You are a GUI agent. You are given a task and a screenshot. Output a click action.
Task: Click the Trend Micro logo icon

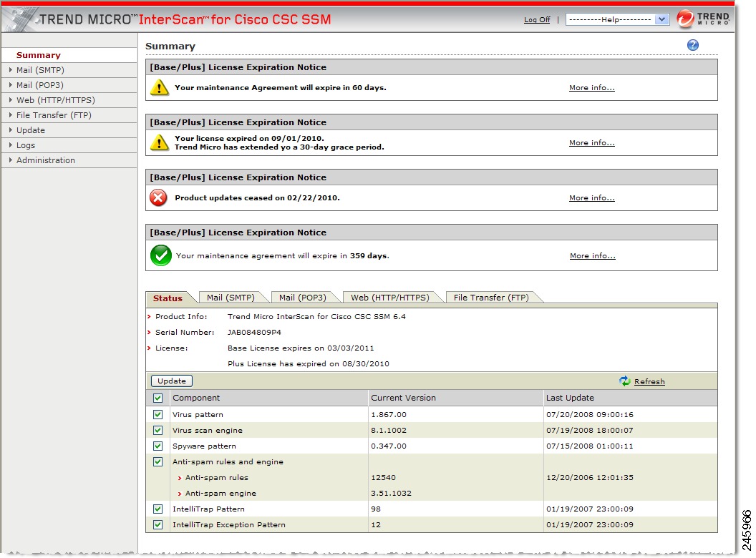(x=684, y=19)
